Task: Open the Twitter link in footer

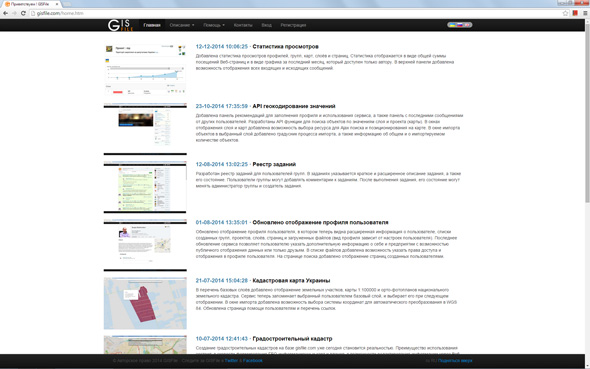Action: pyautogui.click(x=231, y=360)
